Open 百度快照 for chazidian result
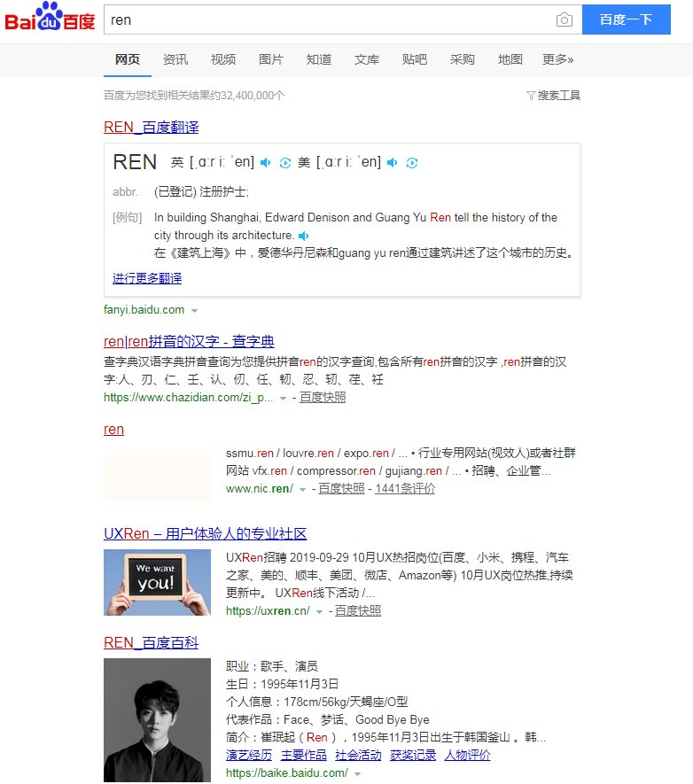 323,398
